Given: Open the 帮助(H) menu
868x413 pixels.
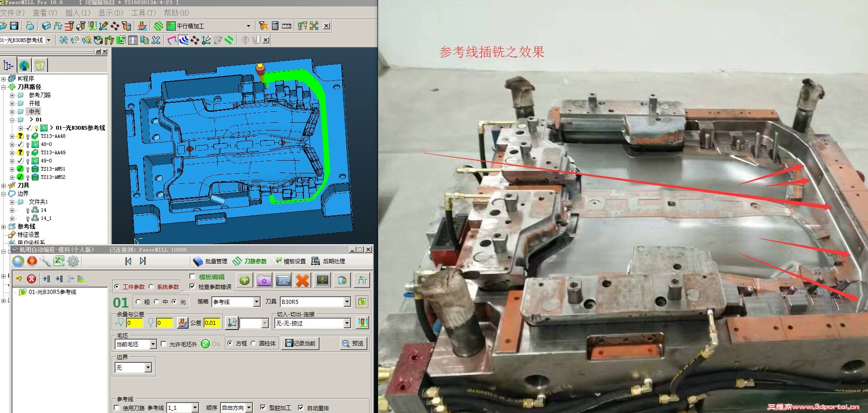Looking at the screenshot, I should (176, 13).
